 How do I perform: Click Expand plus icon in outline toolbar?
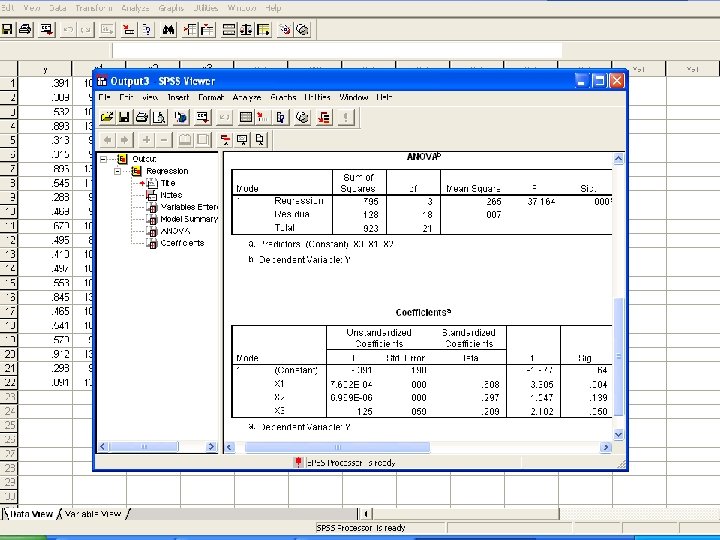pos(146,140)
